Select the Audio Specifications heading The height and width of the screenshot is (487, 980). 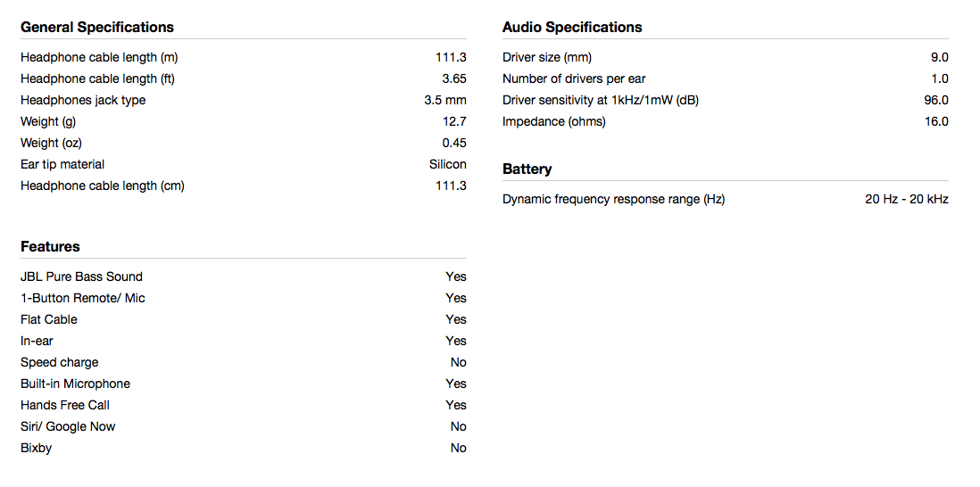click(572, 28)
